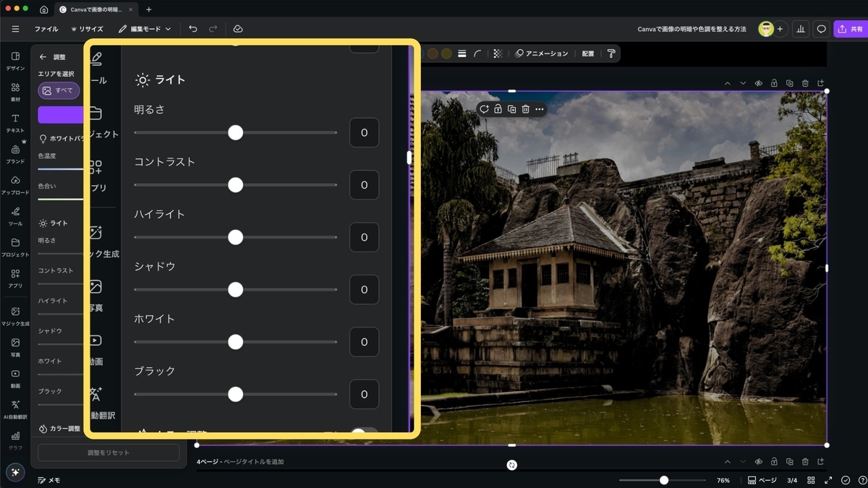Open the ファイル menu

click(46, 29)
